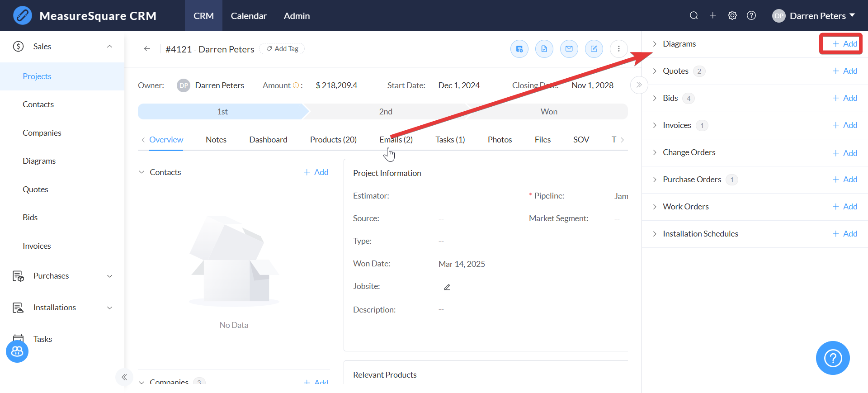
Task: Expand the Work Orders panel row
Action: (655, 207)
